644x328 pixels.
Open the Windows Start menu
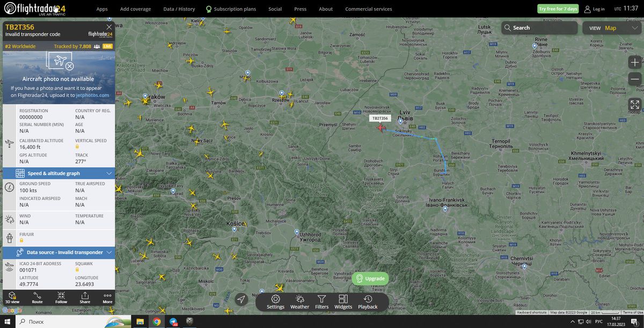click(7, 322)
